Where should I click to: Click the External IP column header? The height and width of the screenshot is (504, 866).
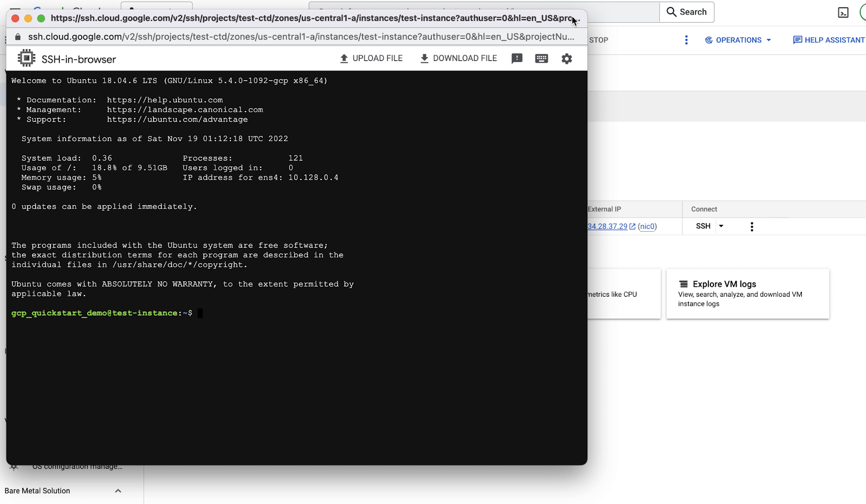(x=604, y=209)
